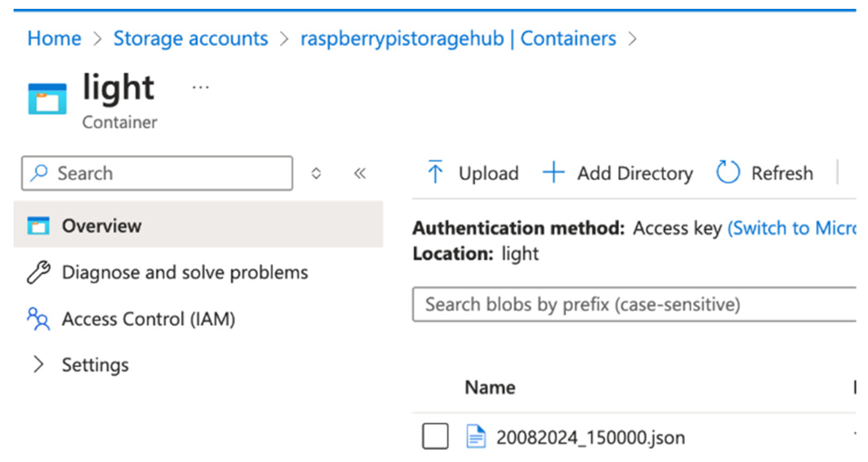Open the ellipsis more options next to light
Image resolution: width=868 pixels, height=462 pixels.
click(x=200, y=88)
